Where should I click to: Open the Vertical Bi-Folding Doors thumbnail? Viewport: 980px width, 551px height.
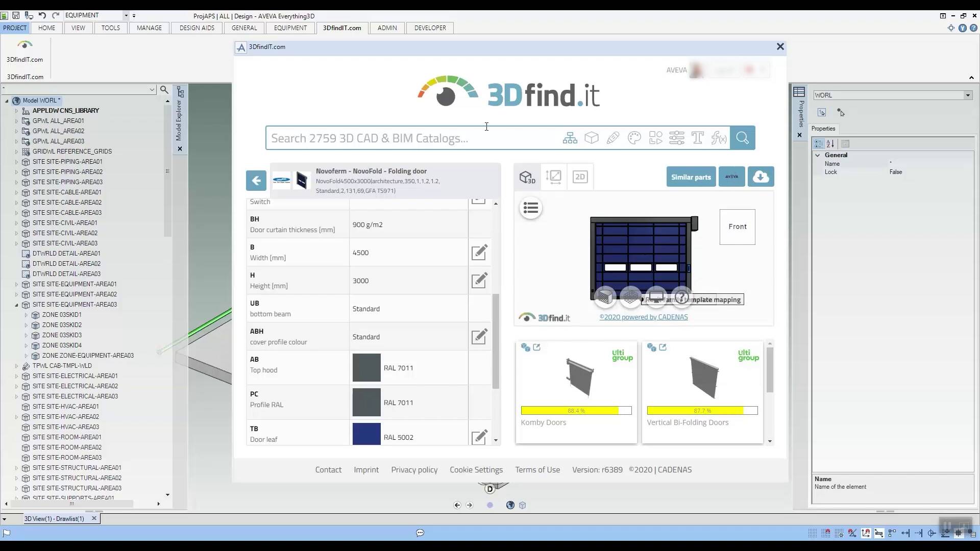pos(704,378)
